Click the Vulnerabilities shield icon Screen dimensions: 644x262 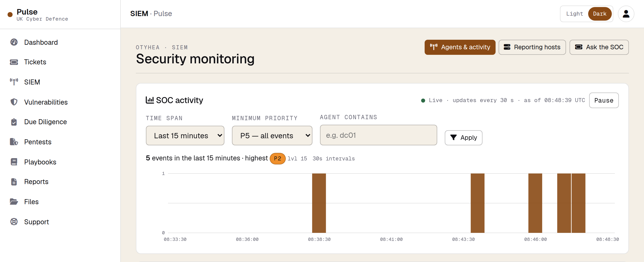pos(14,102)
